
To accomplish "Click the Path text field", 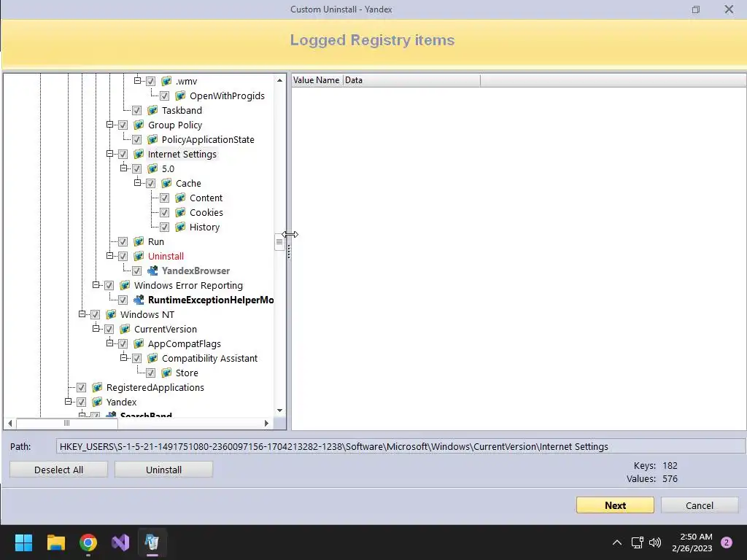I will coord(400,447).
